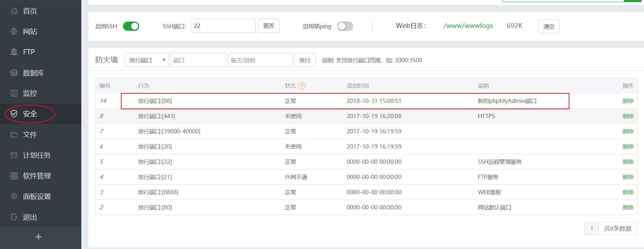
Task: Click the shield icon beside 安全
Action: pos(14,114)
